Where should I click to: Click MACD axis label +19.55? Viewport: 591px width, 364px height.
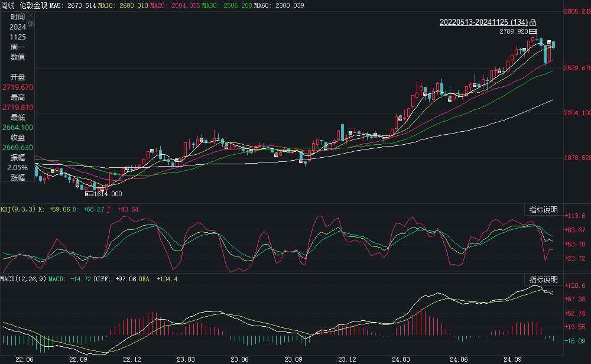tap(575, 327)
